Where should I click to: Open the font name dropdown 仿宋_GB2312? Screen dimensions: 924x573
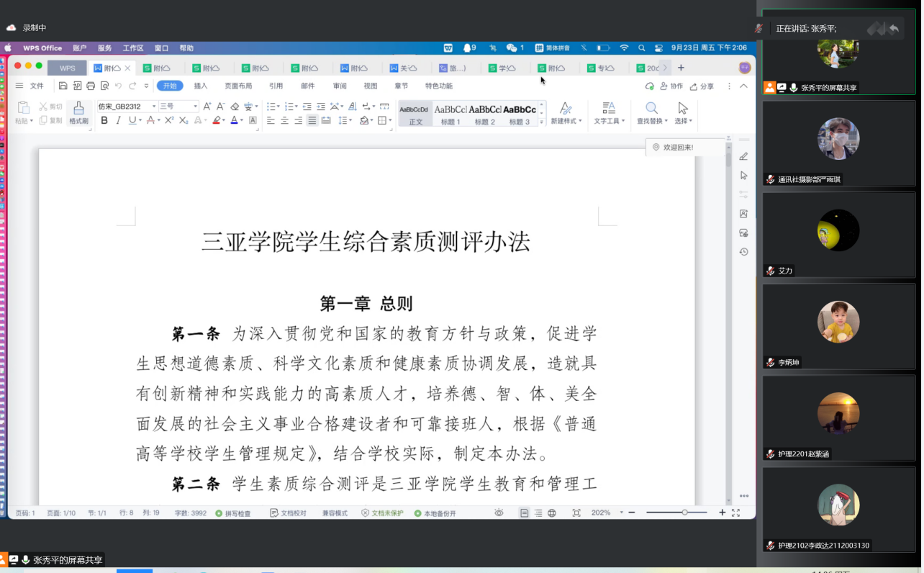coord(127,107)
